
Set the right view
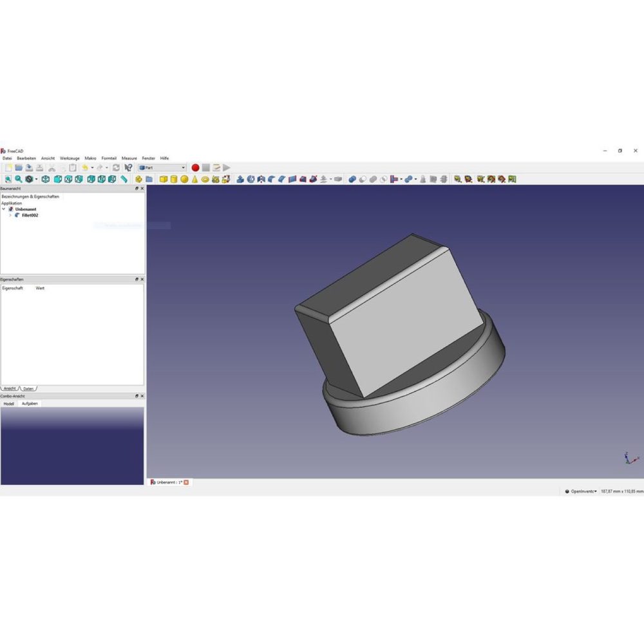79,179
